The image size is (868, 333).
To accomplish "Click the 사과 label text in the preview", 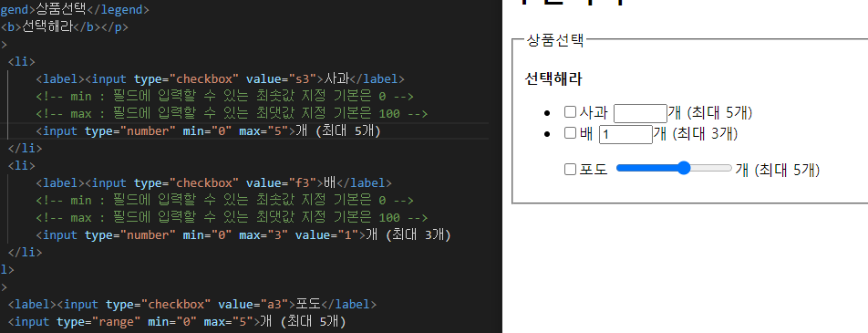I will click(x=594, y=112).
